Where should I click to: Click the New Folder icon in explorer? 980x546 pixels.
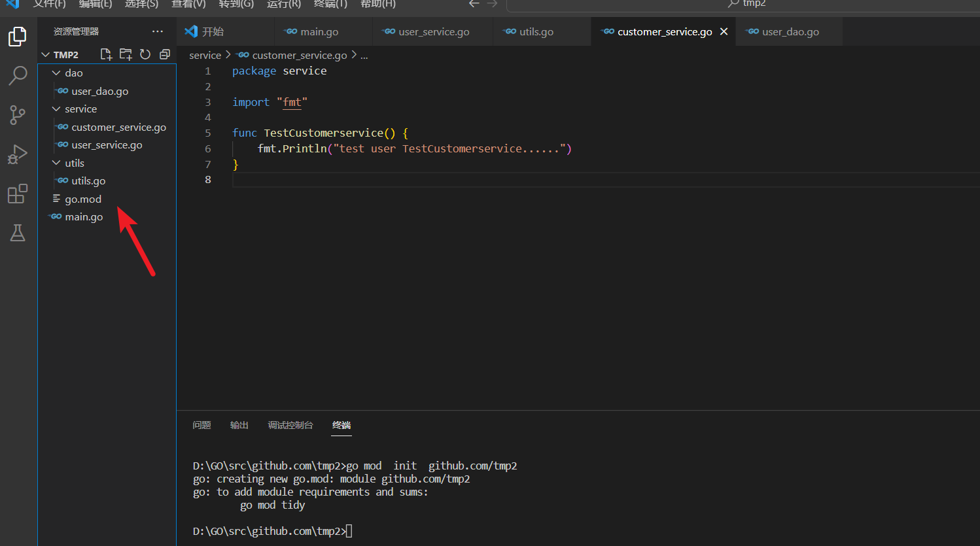click(126, 54)
